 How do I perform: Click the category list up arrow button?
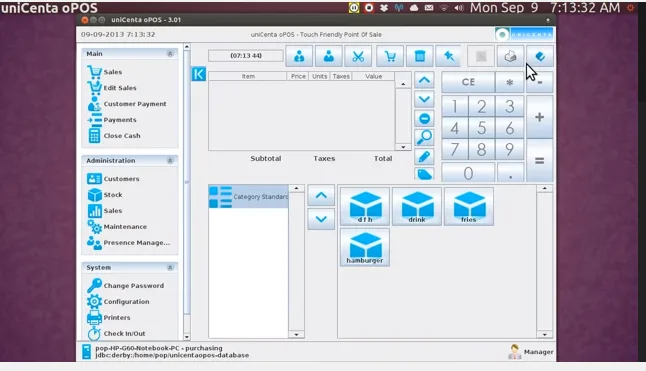[321, 196]
